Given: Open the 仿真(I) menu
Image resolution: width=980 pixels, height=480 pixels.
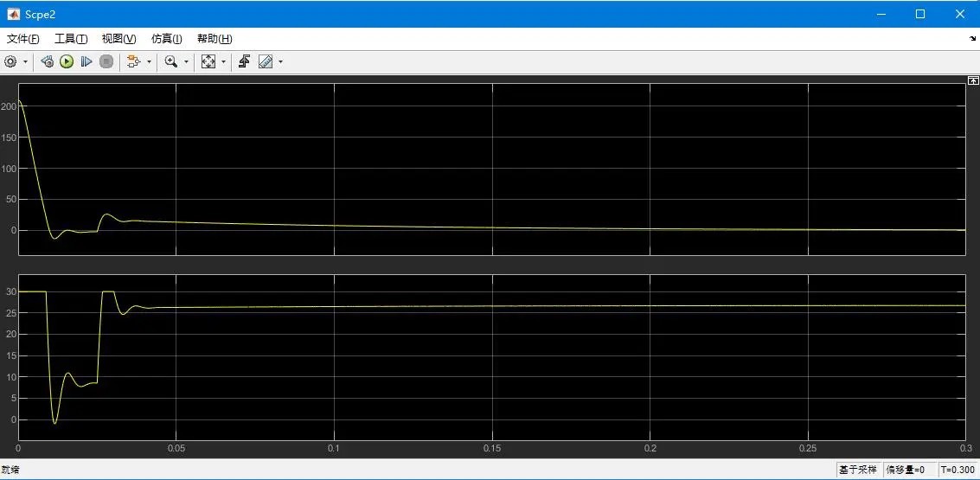Looking at the screenshot, I should click(167, 39).
